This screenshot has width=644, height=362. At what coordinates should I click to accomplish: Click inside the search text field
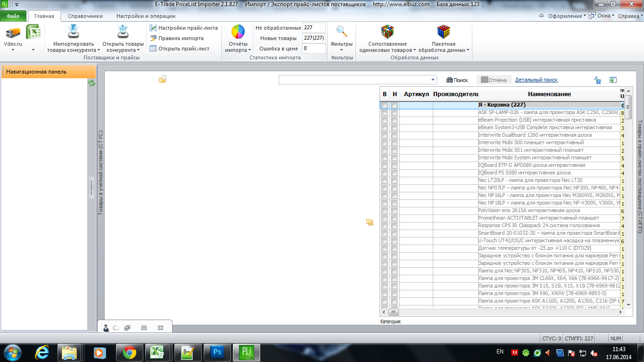[354, 80]
